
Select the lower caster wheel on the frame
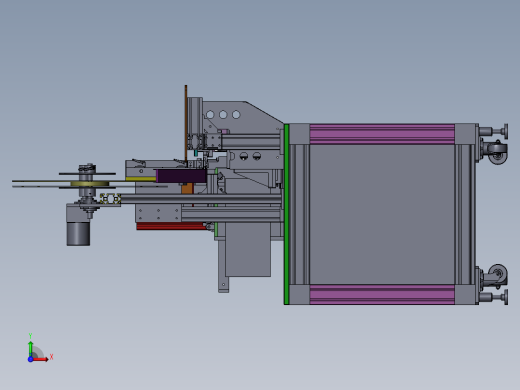[x=497, y=275]
